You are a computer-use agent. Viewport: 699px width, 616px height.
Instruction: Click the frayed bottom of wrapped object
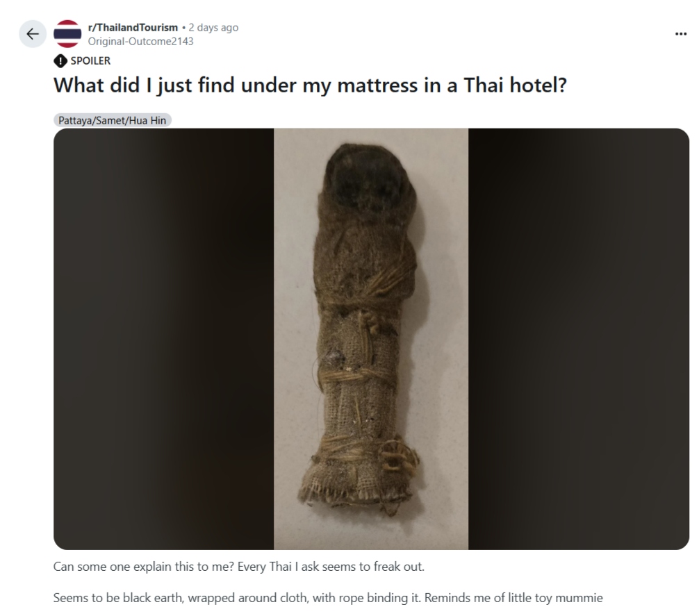356,492
